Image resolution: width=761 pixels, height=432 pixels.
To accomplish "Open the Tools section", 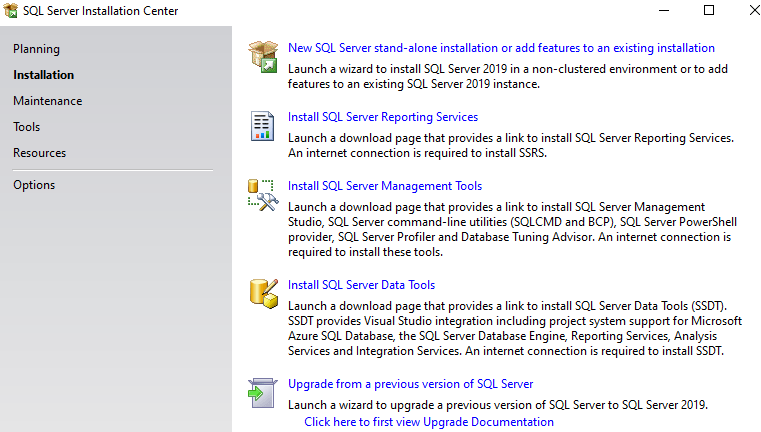I will 27,127.
